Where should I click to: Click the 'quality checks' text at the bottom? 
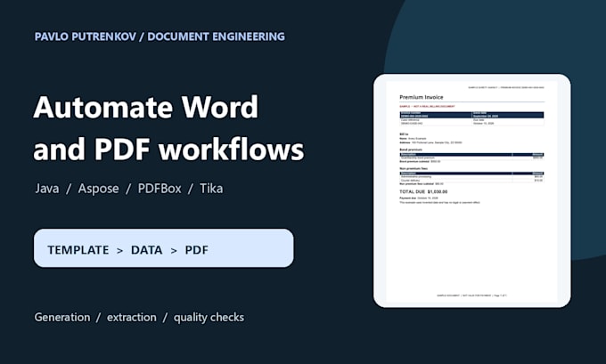pos(209,318)
